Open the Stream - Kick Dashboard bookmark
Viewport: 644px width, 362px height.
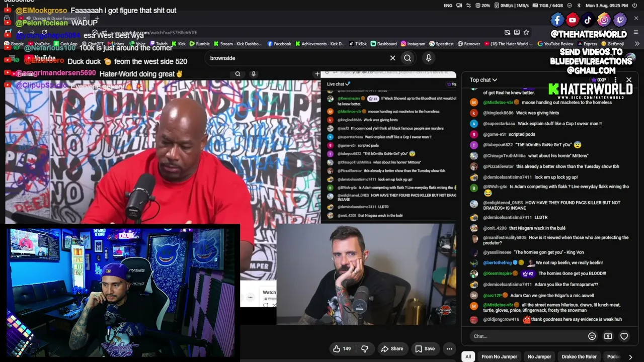click(237, 44)
